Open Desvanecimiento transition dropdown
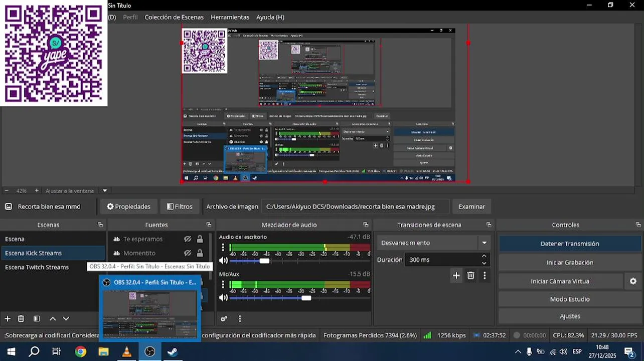This screenshot has width=644, height=361. pyautogui.click(x=434, y=243)
